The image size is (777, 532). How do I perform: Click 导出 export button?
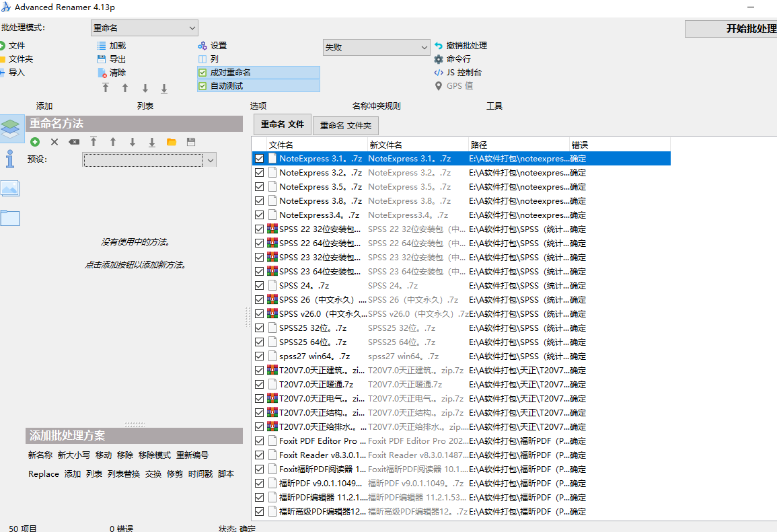tap(112, 59)
